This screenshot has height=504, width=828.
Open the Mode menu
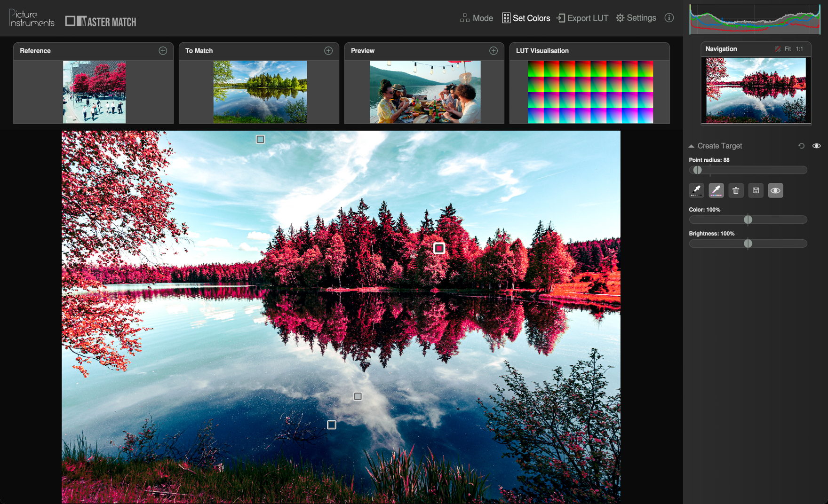tap(477, 18)
